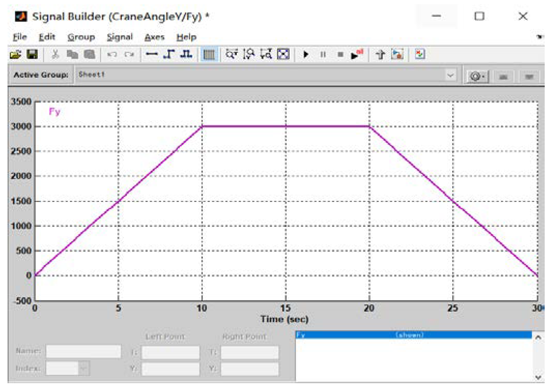Start simulation with play button
The width and height of the screenshot is (553, 392).
point(306,54)
